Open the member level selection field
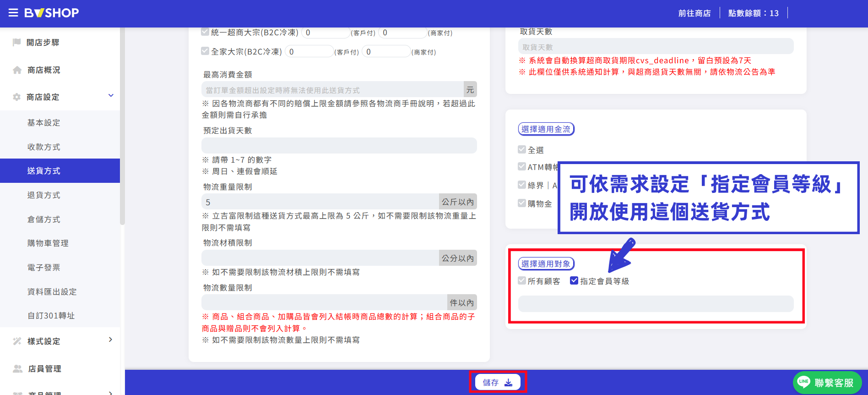868x395 pixels. 656,304
